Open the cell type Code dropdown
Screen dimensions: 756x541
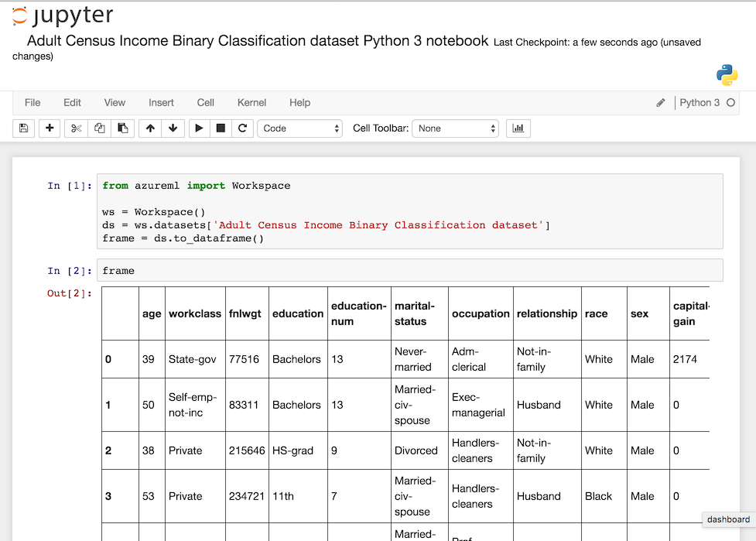pos(300,128)
